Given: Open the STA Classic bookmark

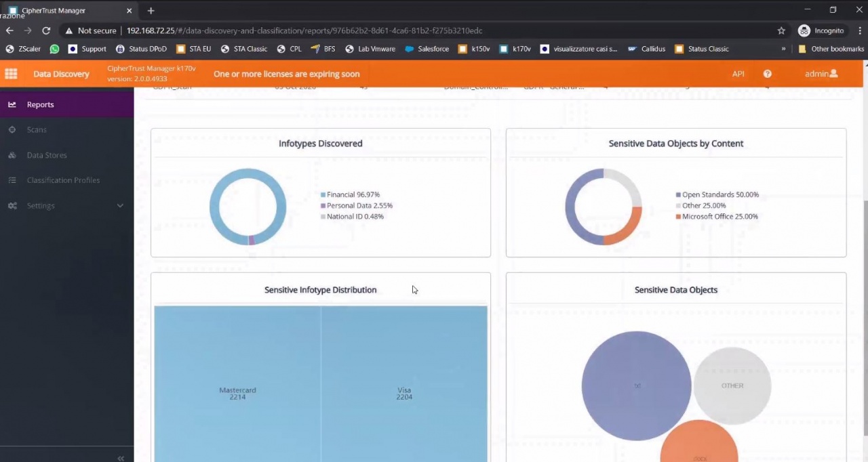Looking at the screenshot, I should [x=244, y=49].
